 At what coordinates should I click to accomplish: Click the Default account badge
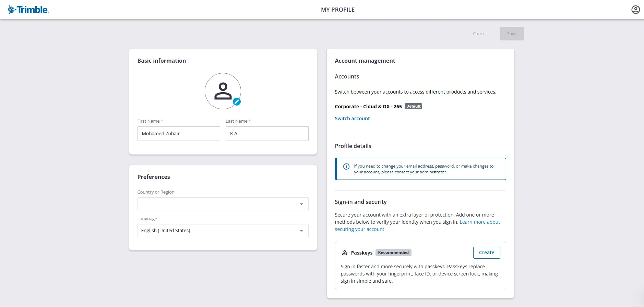click(413, 106)
